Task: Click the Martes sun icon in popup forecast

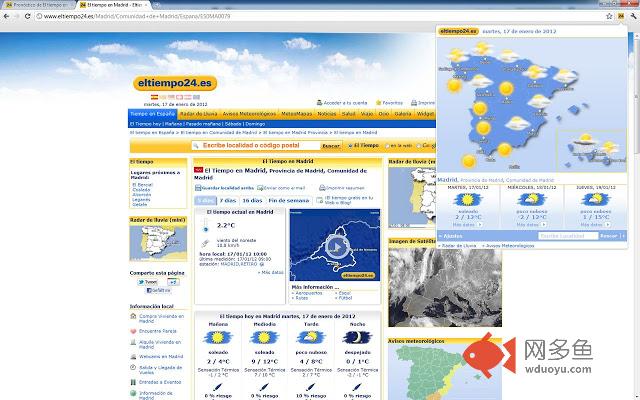Action: click(x=468, y=200)
